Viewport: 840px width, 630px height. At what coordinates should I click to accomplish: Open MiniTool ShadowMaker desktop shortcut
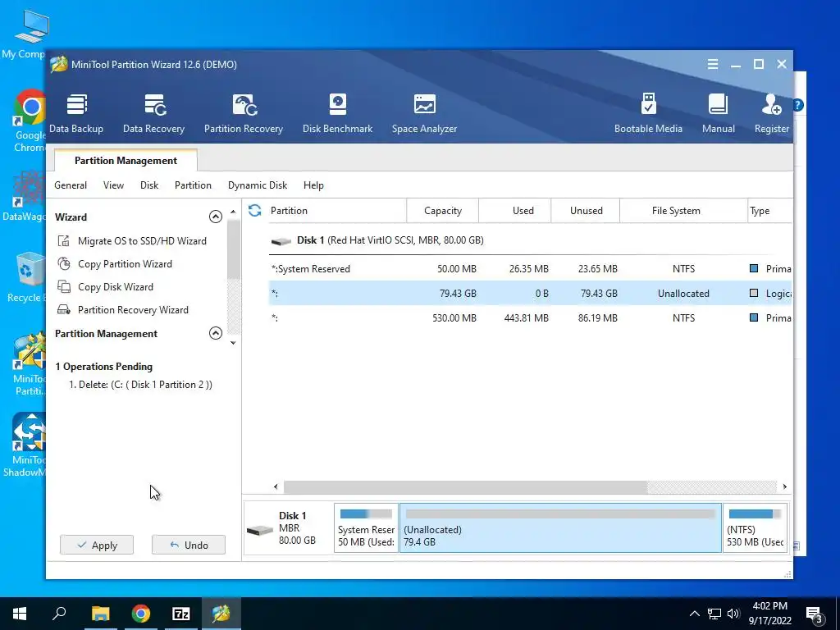(x=27, y=445)
